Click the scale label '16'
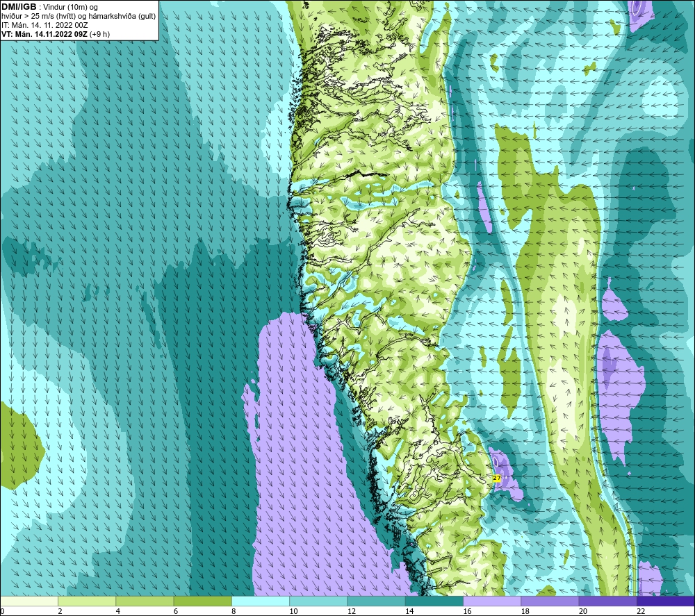Screen dimensions: 695x616 467,611
